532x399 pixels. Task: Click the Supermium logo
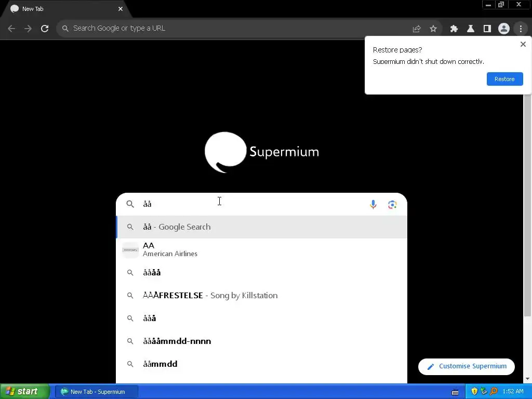pyautogui.click(x=262, y=152)
